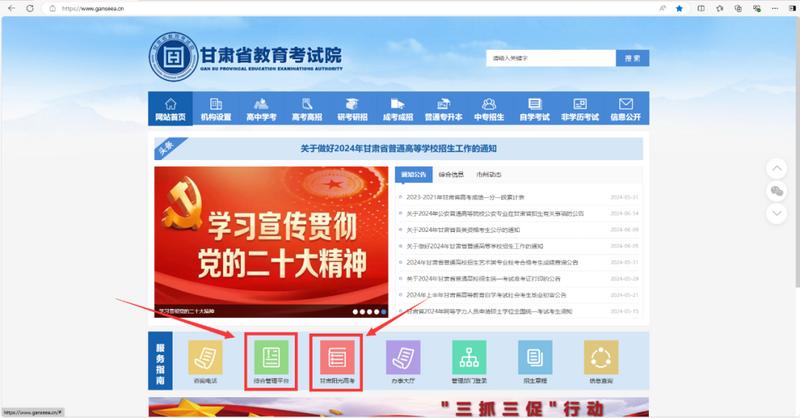Open the 甘肃阳光高考 red service icon

point(337,359)
